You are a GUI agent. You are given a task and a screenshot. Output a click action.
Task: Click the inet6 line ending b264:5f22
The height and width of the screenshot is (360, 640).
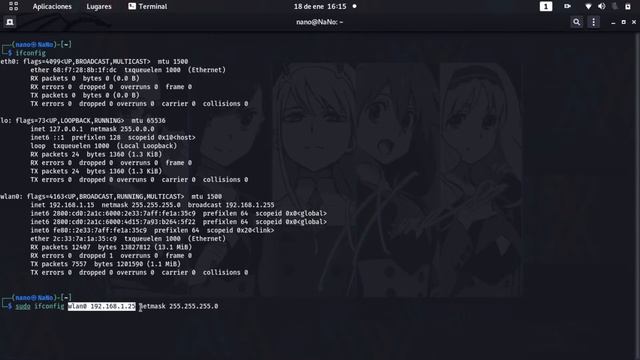(178, 222)
